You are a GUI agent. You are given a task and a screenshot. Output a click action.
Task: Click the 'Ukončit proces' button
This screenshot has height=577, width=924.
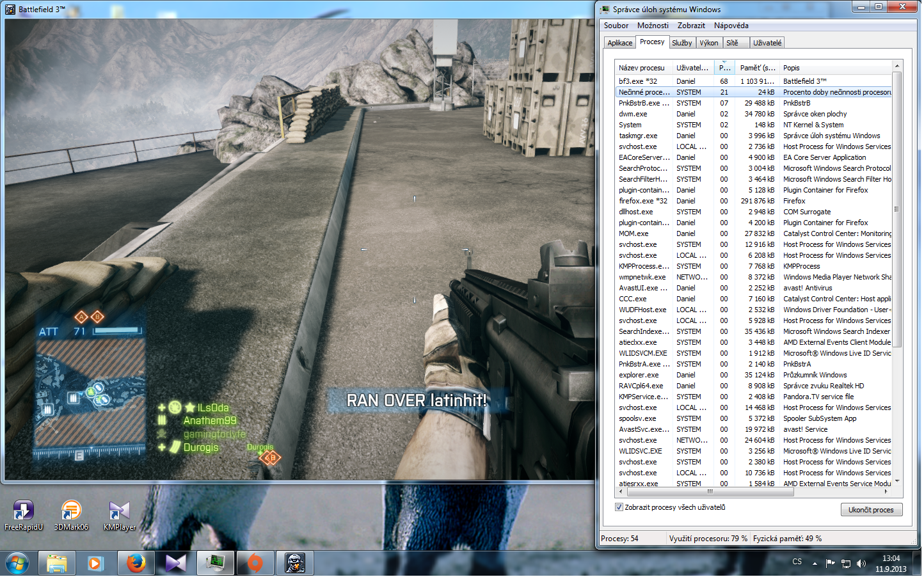pos(871,510)
